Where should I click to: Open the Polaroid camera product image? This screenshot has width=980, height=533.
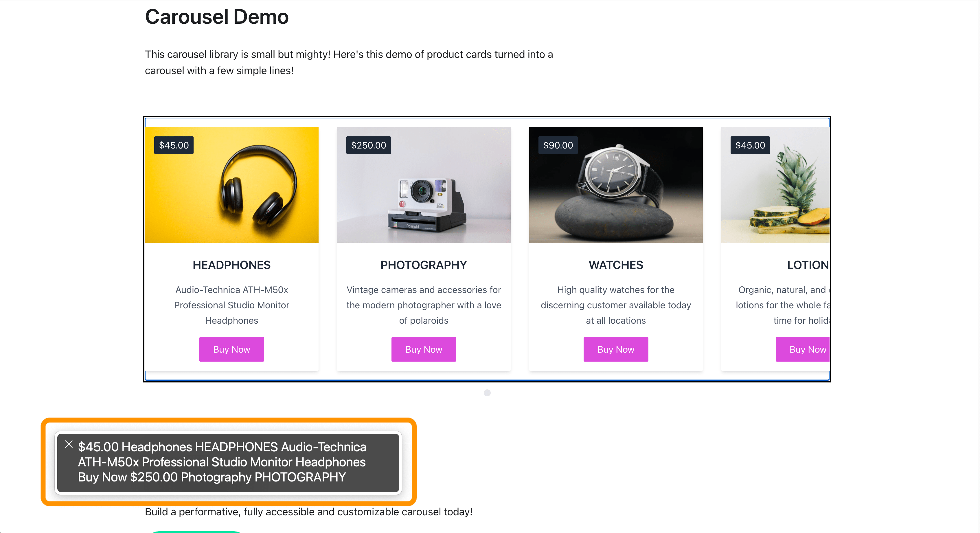423,191
